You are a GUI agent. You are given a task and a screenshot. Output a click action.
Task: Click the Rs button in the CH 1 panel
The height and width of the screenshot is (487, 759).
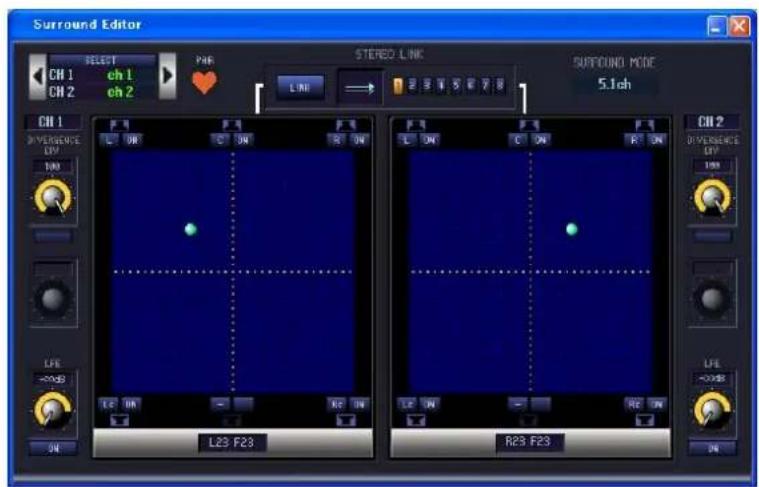(336, 404)
